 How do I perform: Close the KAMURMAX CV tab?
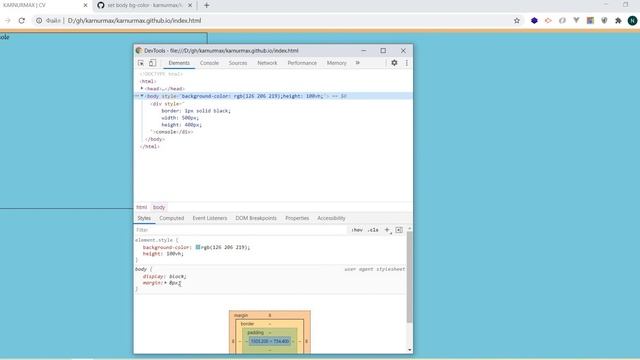click(x=85, y=5)
